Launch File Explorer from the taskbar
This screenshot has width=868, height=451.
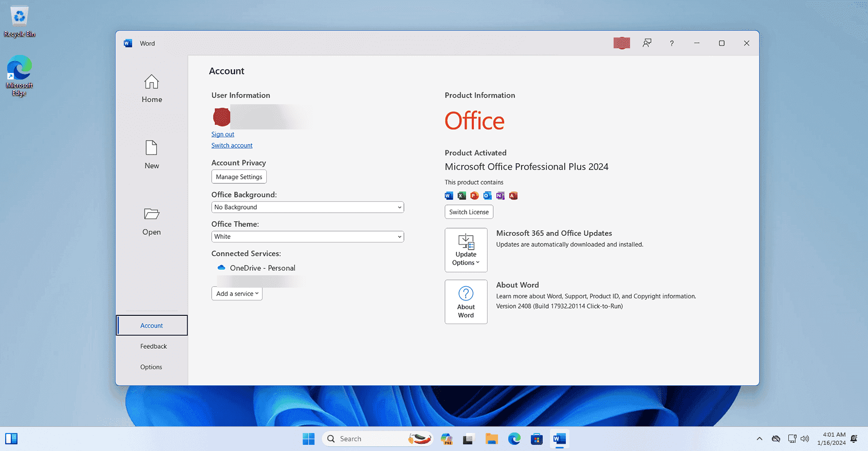tap(492, 439)
